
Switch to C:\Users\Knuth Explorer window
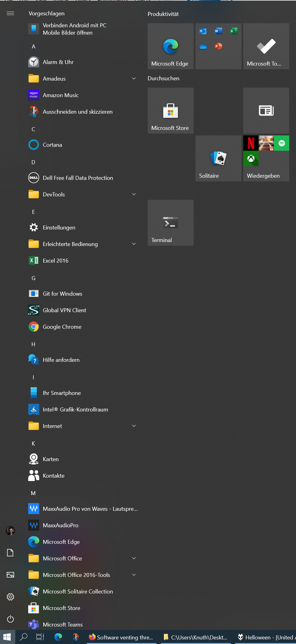click(196, 637)
